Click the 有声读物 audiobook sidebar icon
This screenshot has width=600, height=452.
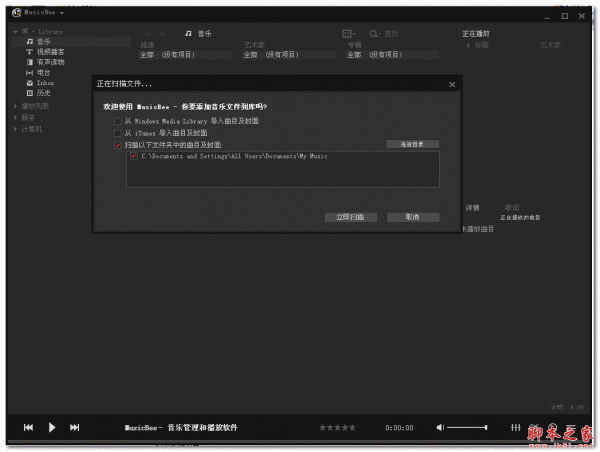(30, 62)
